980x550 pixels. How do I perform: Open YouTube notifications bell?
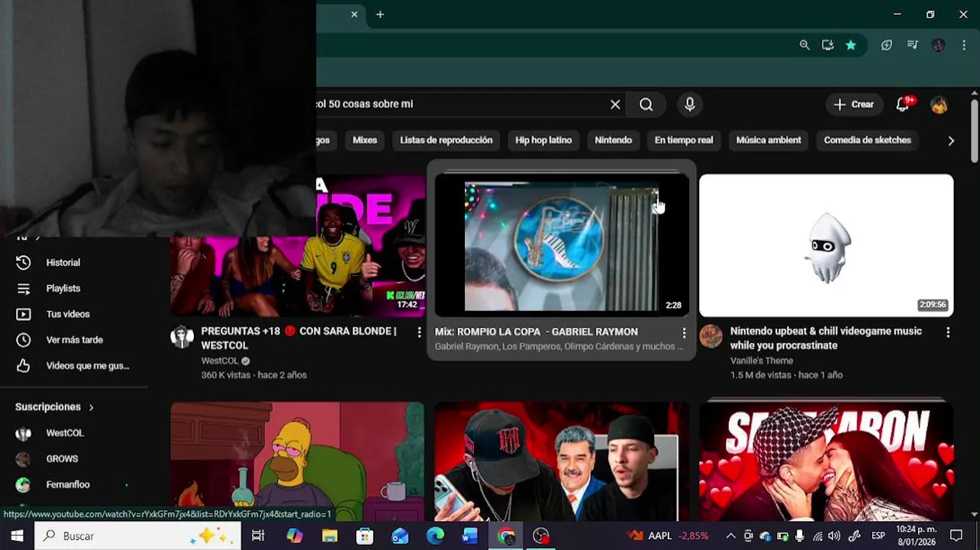903,105
